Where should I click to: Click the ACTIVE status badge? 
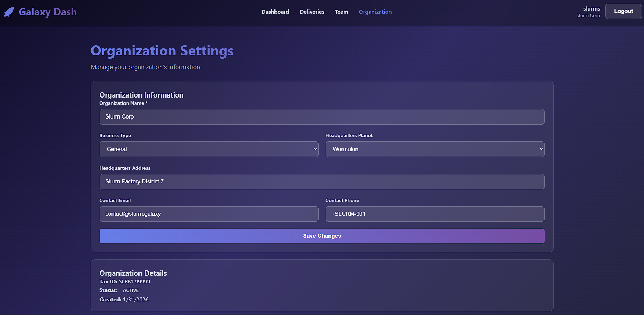131,290
